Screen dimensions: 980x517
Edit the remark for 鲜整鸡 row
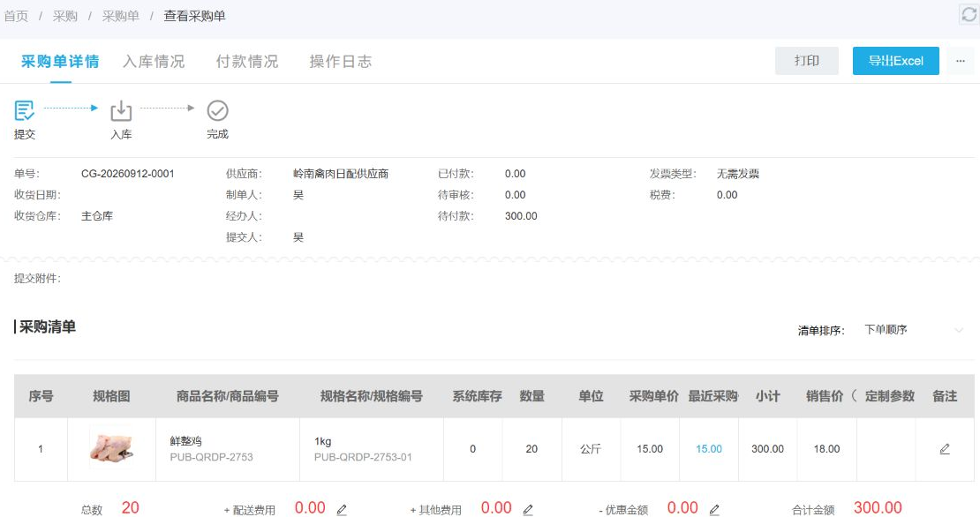(x=945, y=449)
